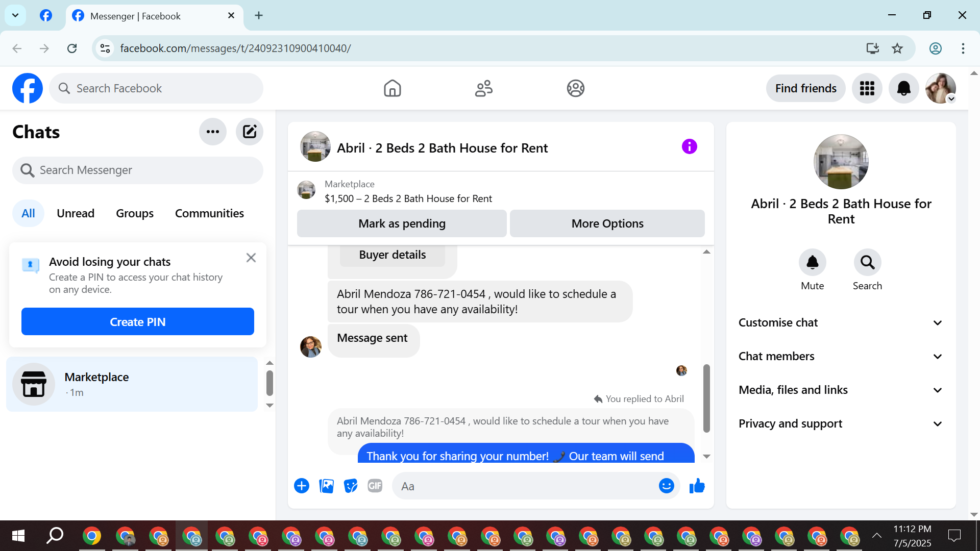Mute this conversation

pos(812,262)
